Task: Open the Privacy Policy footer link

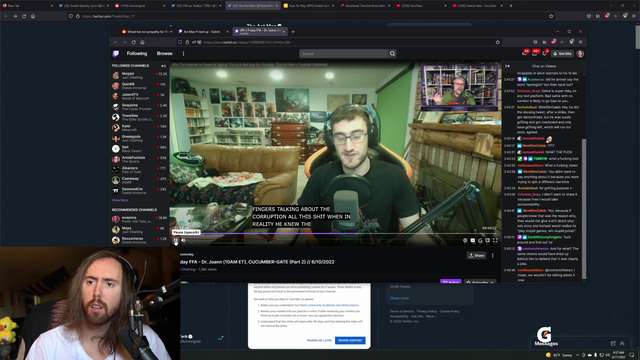Action: [427, 311]
